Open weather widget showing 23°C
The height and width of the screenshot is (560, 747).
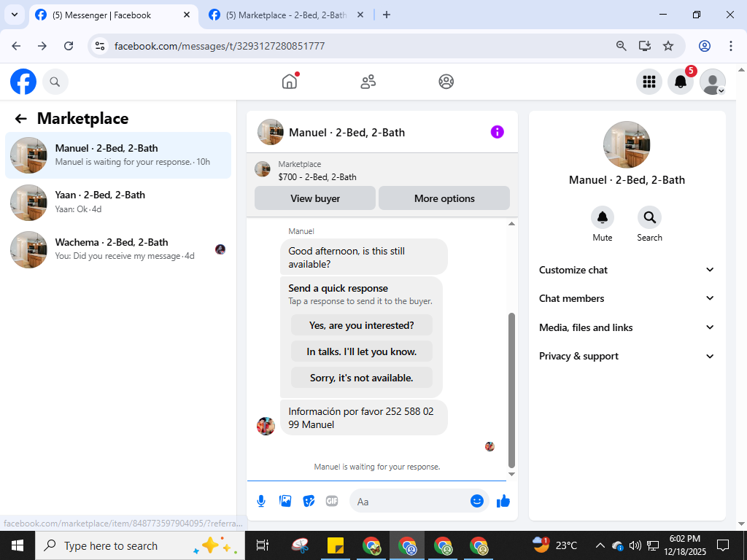[554, 545]
